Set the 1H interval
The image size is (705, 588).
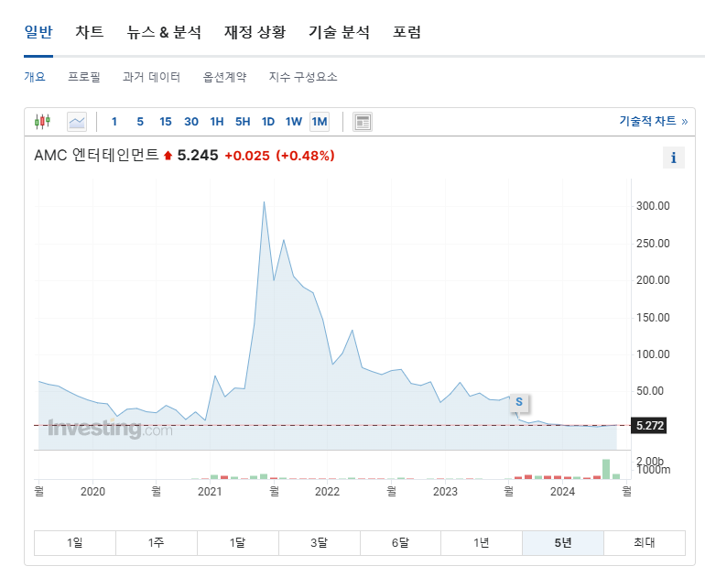pos(217,122)
